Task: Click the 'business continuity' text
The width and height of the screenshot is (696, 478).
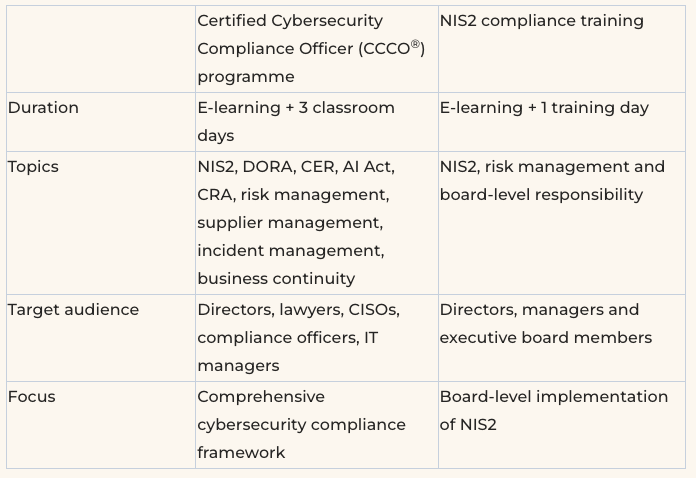Action: coord(275,279)
